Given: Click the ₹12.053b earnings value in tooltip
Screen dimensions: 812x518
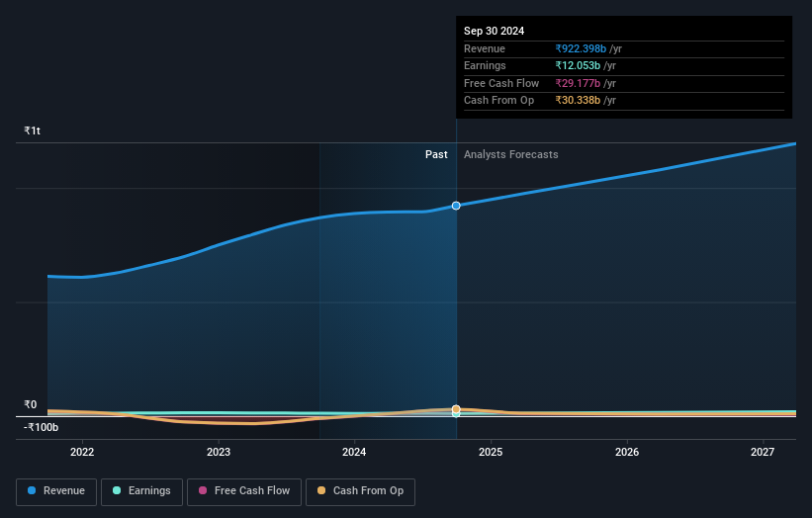Looking at the screenshot, I should [578, 65].
